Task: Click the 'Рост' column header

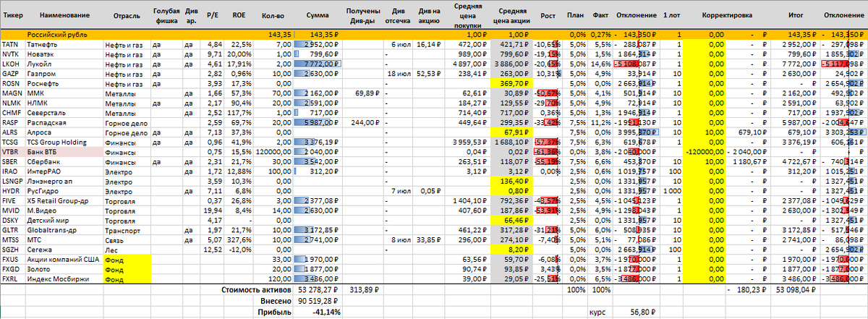Action: click(548, 15)
